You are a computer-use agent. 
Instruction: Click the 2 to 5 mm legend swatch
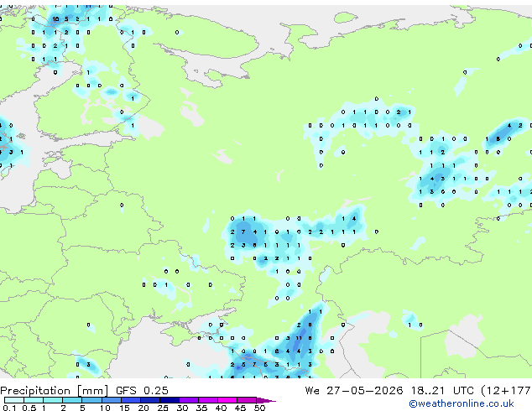72,400
